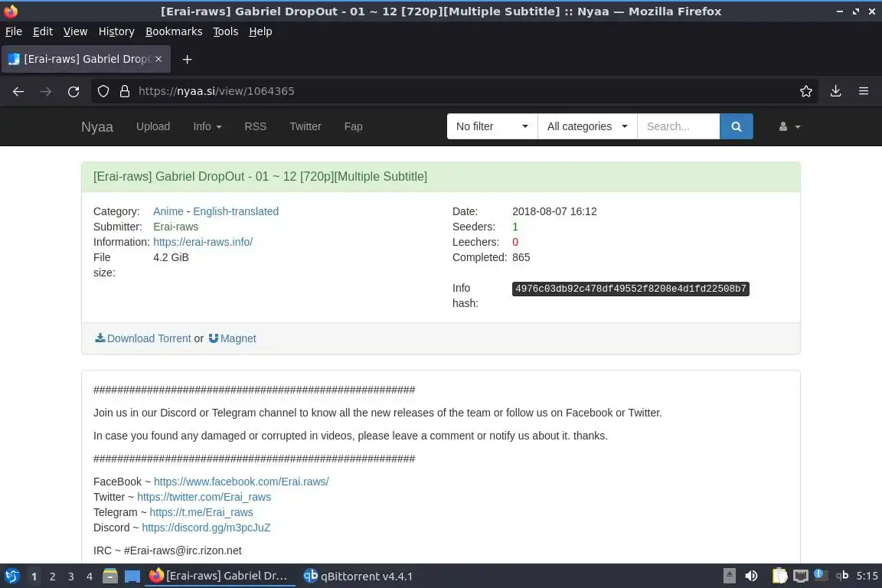
Task: Open the Help menu
Action: 260,31
